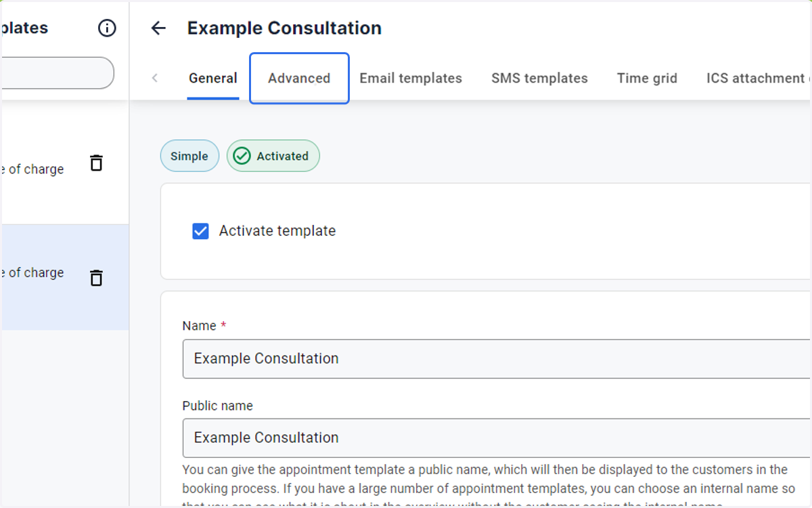The width and height of the screenshot is (812, 508).
Task: Click the Example Consultation page heading
Action: [284, 28]
